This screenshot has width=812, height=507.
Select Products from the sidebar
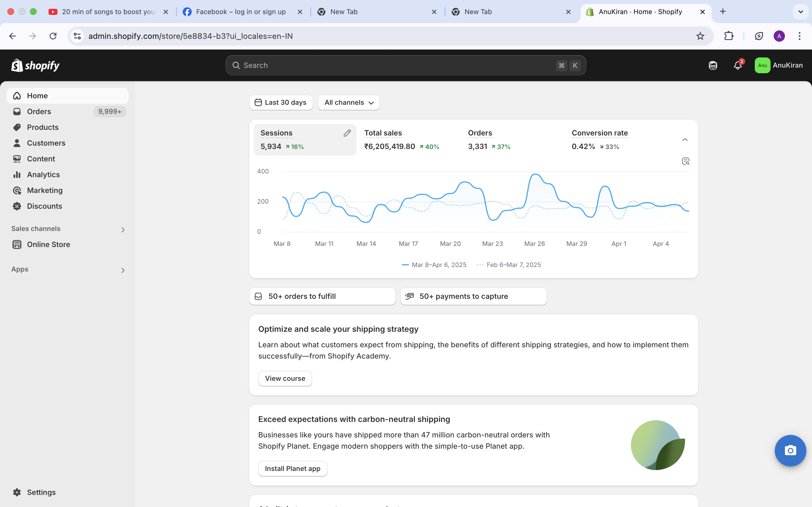(x=43, y=127)
